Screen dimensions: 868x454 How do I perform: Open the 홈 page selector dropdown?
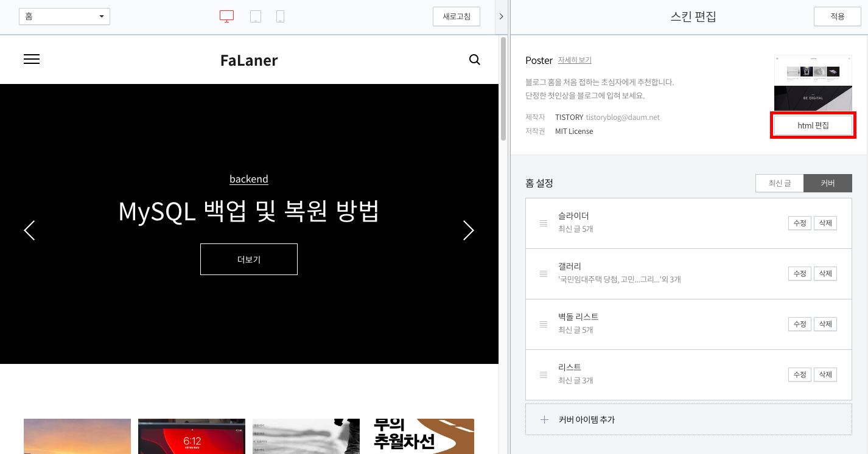(x=64, y=16)
